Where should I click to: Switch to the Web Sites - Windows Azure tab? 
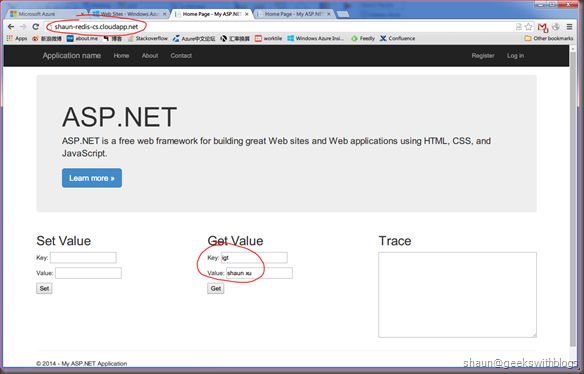point(129,14)
